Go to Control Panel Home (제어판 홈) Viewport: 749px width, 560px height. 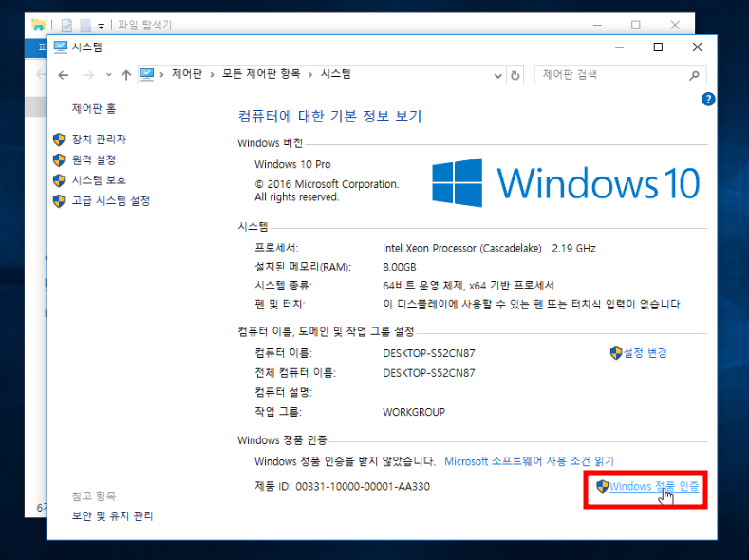(x=94, y=109)
